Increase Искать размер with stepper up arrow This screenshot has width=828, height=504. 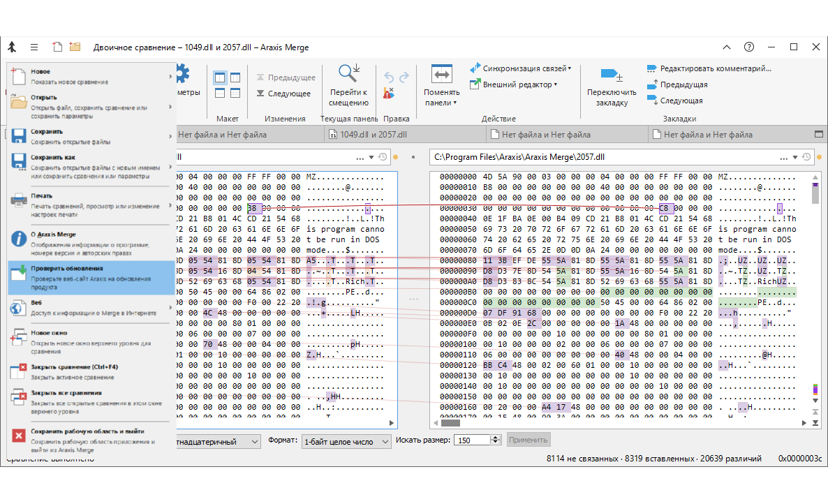495,438
